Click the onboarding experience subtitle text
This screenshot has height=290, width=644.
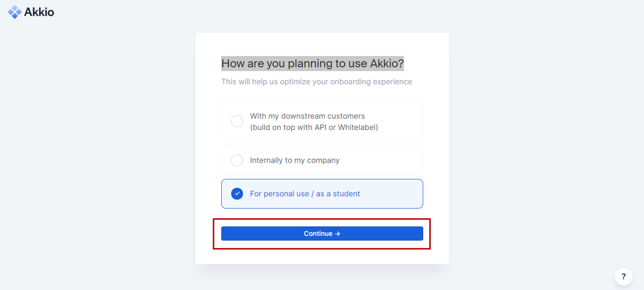pos(316,82)
